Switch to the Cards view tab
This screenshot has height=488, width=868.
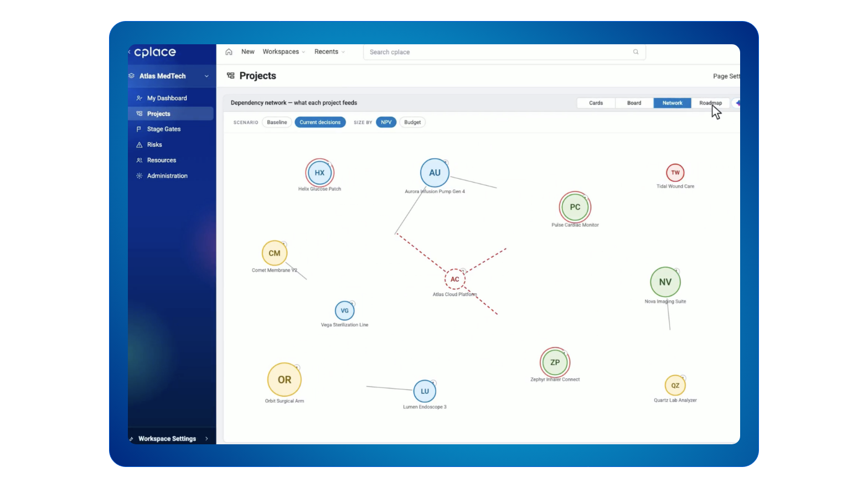pos(596,103)
